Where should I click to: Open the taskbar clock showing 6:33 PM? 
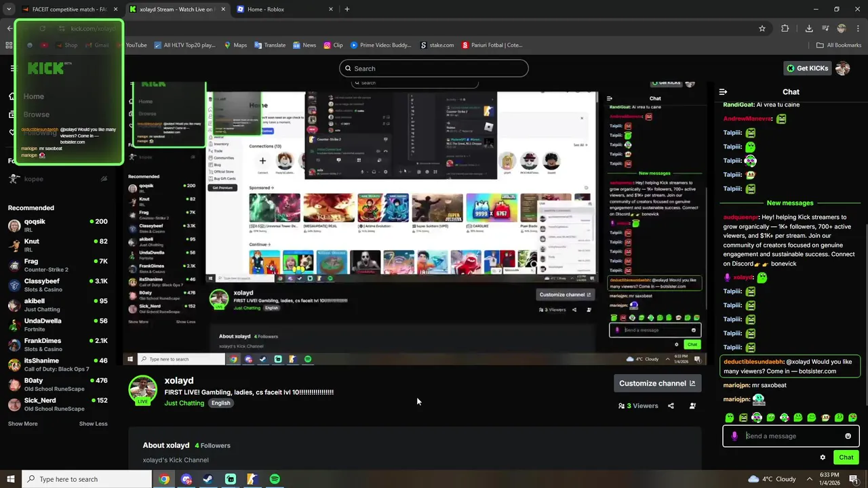click(829, 479)
